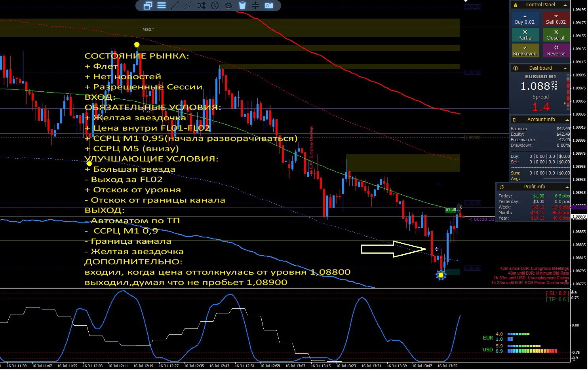The height and width of the screenshot is (370, 588).
Task: Collapse the Account info section
Action: point(567,120)
